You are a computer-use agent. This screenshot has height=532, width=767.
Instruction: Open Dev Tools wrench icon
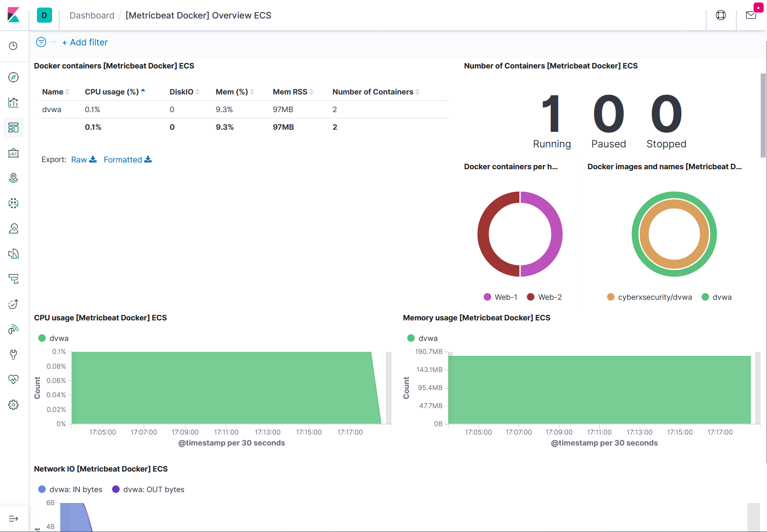coord(13,354)
